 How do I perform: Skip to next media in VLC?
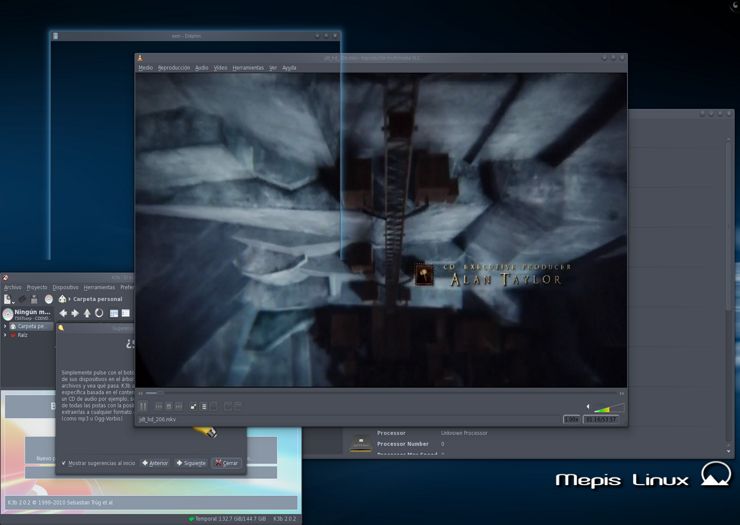click(x=178, y=406)
